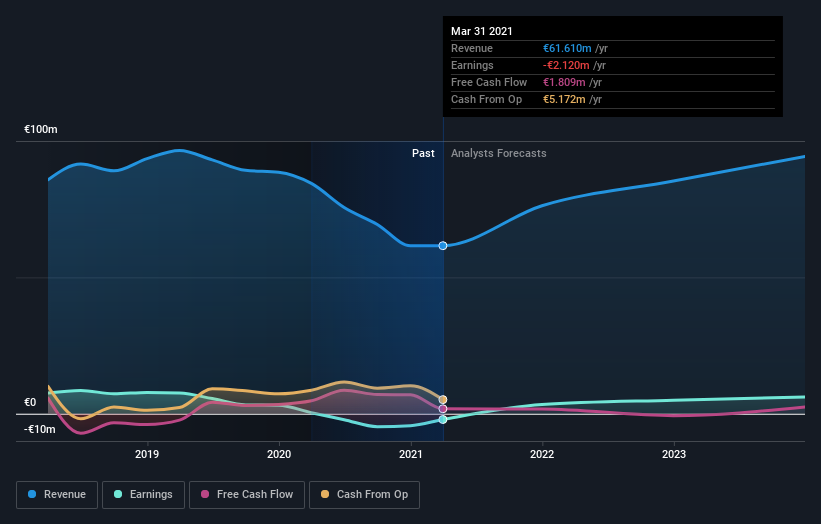Click the -€2.120m earnings value in tooltip
821x524 pixels.
click(x=566, y=65)
